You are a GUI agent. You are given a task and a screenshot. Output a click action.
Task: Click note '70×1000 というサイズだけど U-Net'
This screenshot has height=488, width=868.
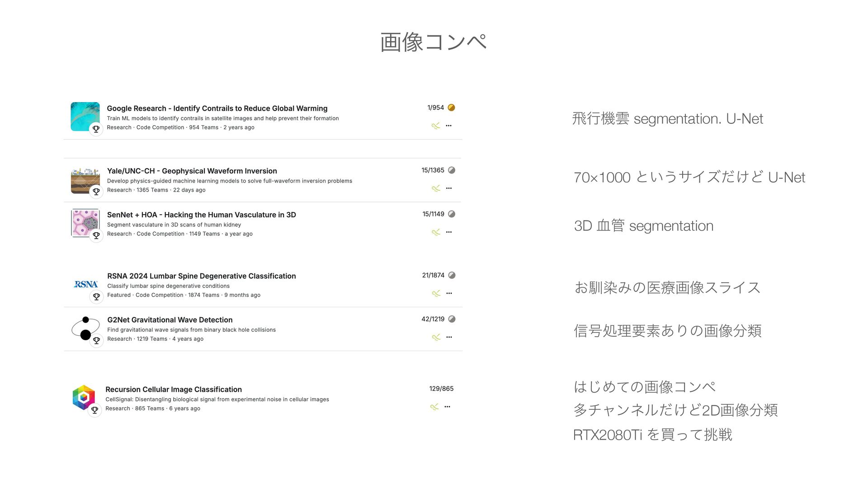click(689, 177)
